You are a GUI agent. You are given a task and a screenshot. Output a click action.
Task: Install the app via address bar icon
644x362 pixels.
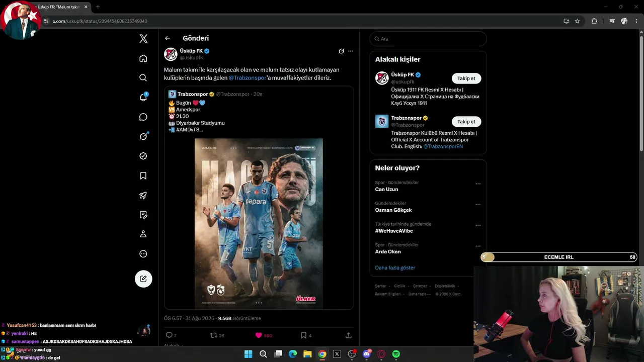click(x=566, y=21)
